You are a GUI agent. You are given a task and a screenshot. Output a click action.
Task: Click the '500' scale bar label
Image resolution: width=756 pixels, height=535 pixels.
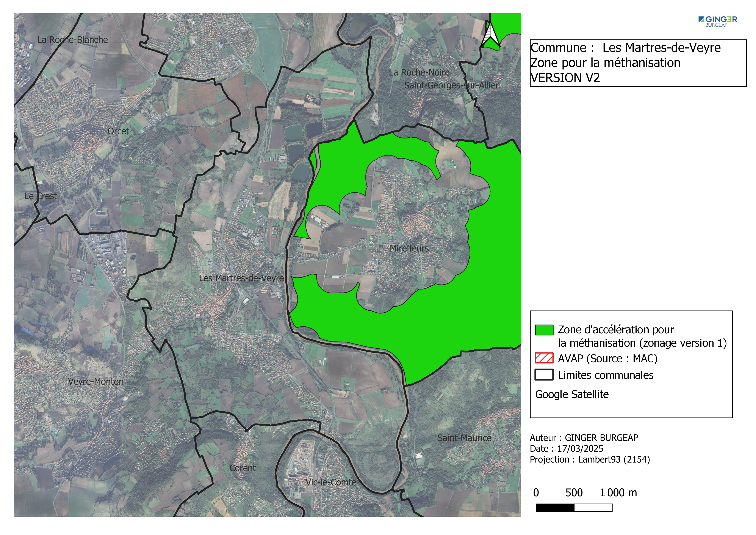574,493
